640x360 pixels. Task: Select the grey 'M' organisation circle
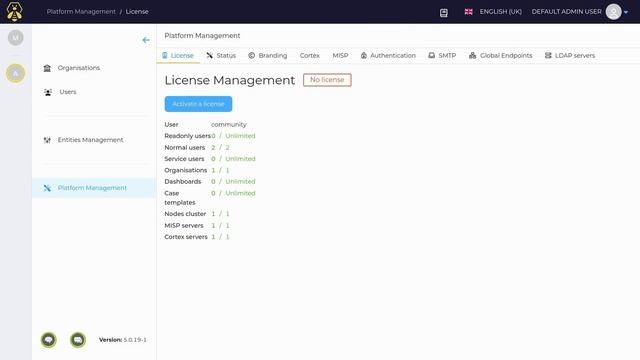coord(16,38)
